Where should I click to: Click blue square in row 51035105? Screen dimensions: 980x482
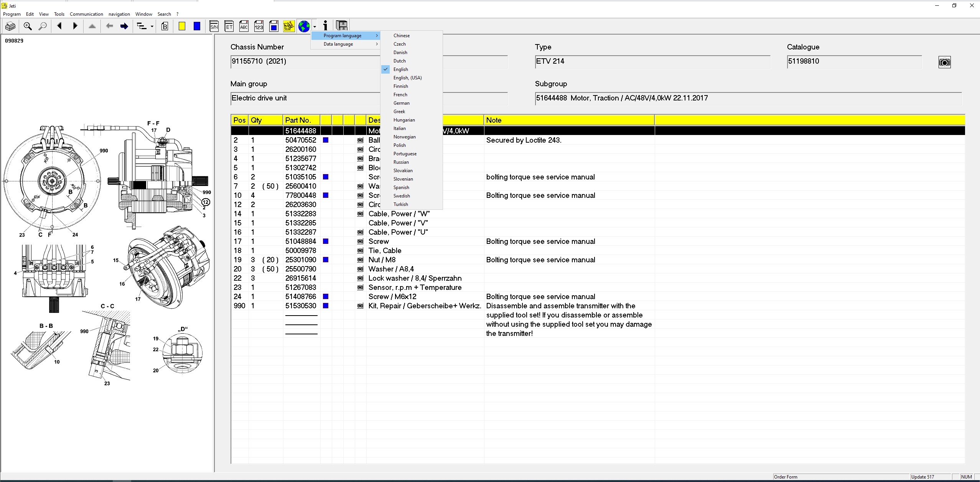(326, 177)
